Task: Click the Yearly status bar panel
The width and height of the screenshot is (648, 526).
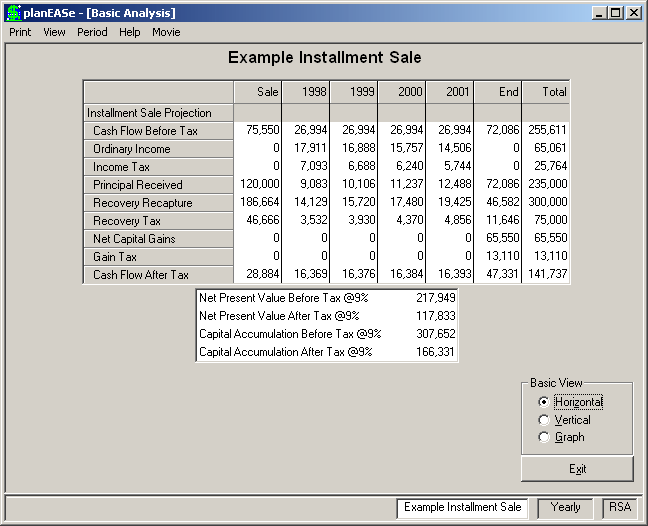Action: [x=565, y=507]
